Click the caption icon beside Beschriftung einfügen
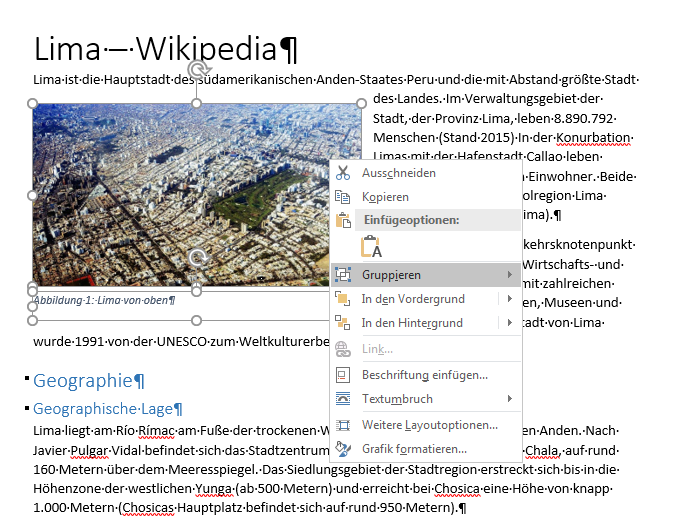Image resolution: width=673 pixels, height=522 pixels. coord(343,375)
